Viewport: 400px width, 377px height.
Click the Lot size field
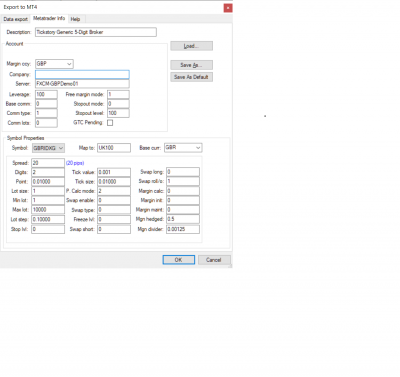(x=48, y=191)
